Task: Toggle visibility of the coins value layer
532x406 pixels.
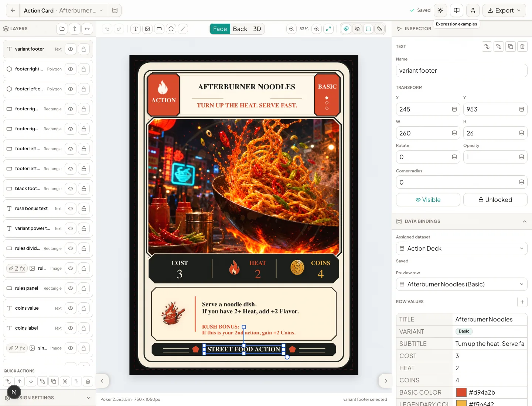Action: pos(71,308)
